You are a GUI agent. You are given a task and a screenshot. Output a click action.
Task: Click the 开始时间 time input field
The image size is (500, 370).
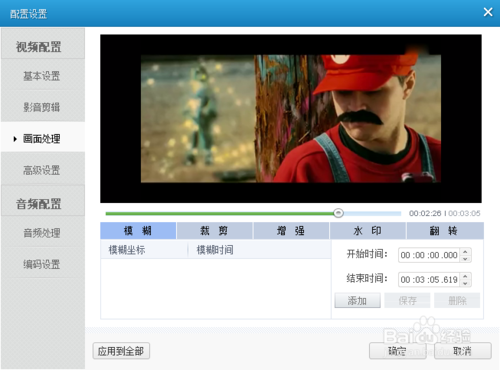pyautogui.click(x=429, y=255)
